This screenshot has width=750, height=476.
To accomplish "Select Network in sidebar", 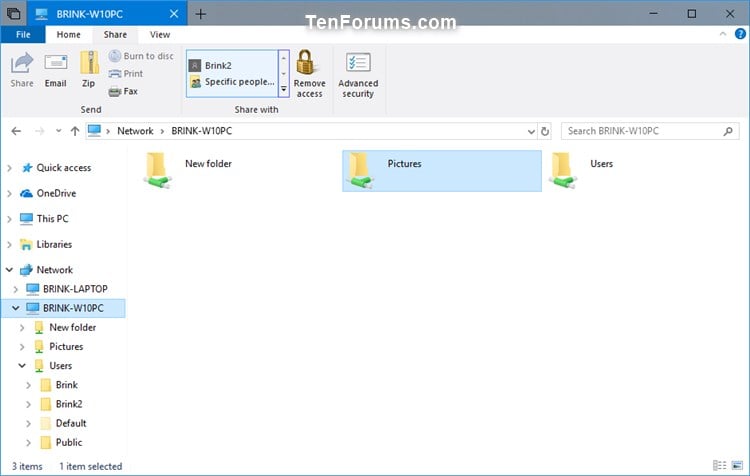I will point(55,270).
